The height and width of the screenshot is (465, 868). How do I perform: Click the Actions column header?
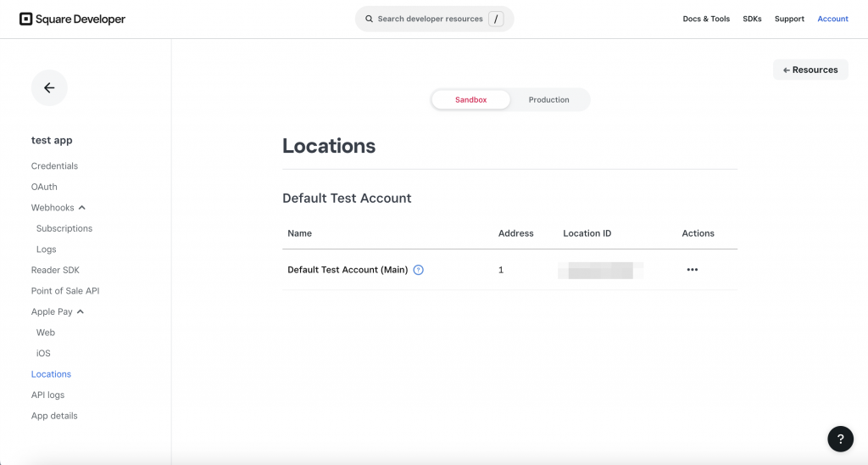[698, 233]
